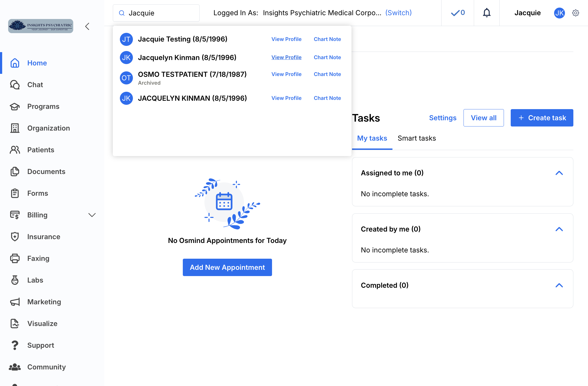Click Create task button
This screenshot has width=588, height=386.
pyautogui.click(x=542, y=118)
